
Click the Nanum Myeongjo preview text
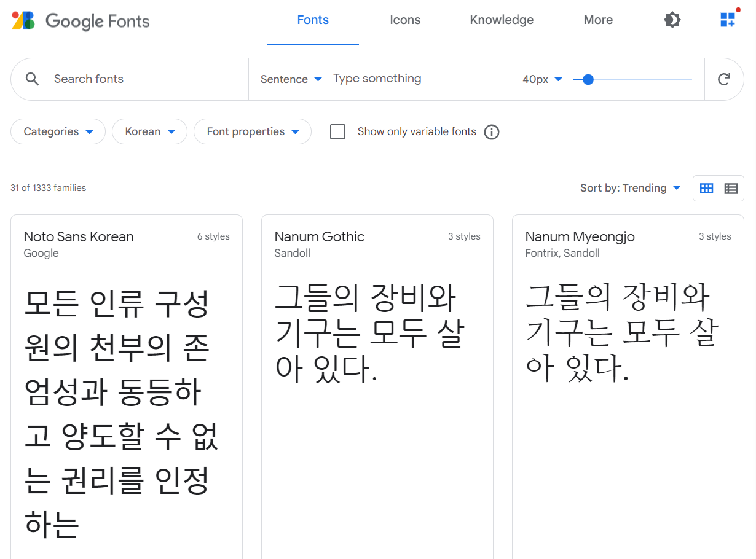click(x=621, y=332)
